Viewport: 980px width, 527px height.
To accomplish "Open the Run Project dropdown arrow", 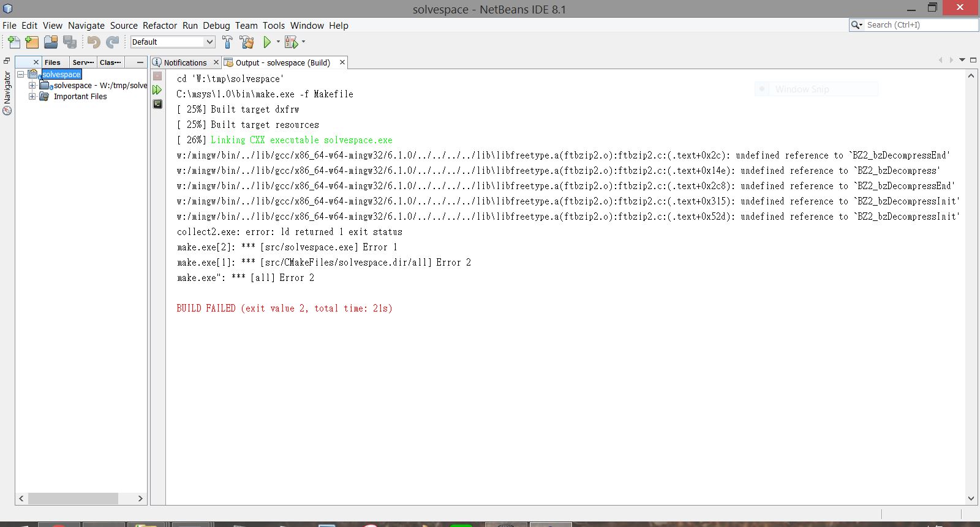I will tap(278, 42).
